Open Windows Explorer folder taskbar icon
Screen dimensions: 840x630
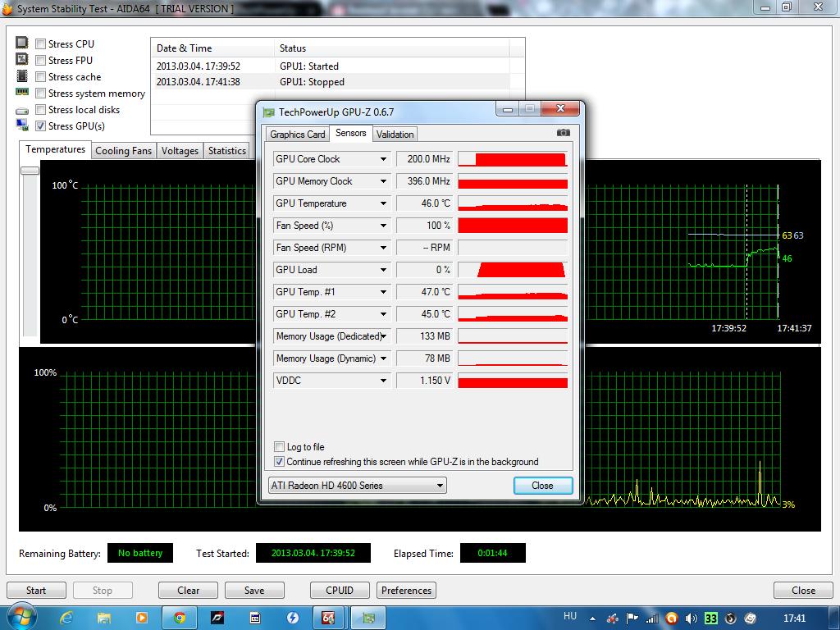tap(104, 618)
